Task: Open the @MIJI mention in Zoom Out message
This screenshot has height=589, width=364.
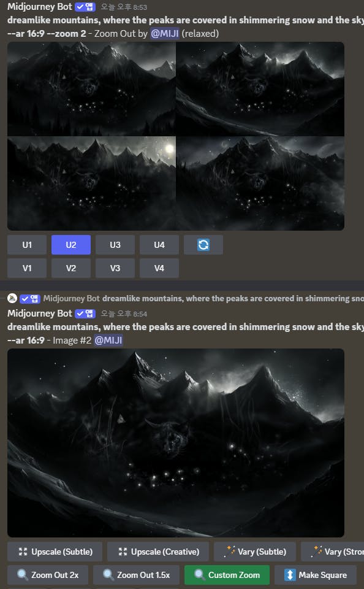Action: point(165,33)
